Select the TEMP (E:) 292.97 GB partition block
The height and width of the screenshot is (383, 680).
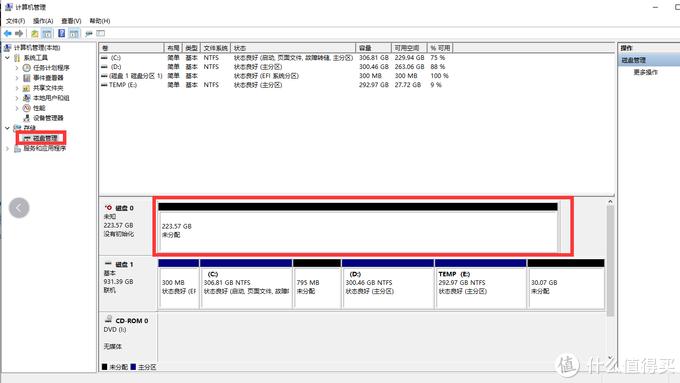(481, 284)
